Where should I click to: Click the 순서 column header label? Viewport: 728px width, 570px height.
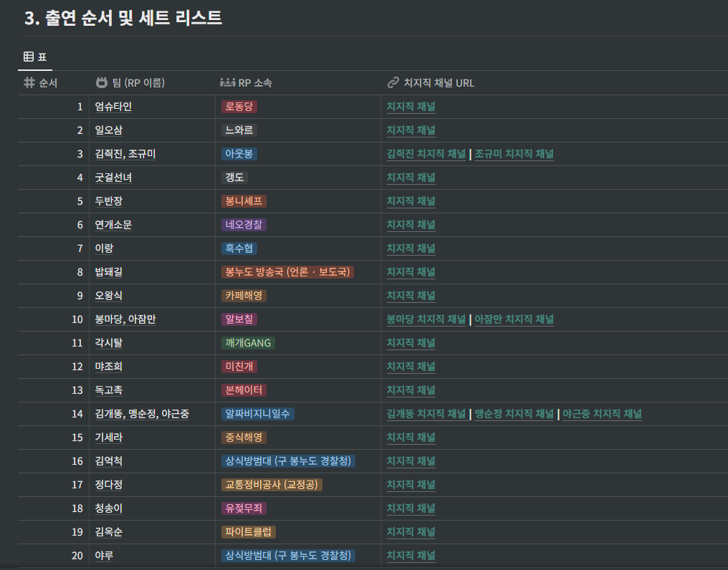pos(48,83)
